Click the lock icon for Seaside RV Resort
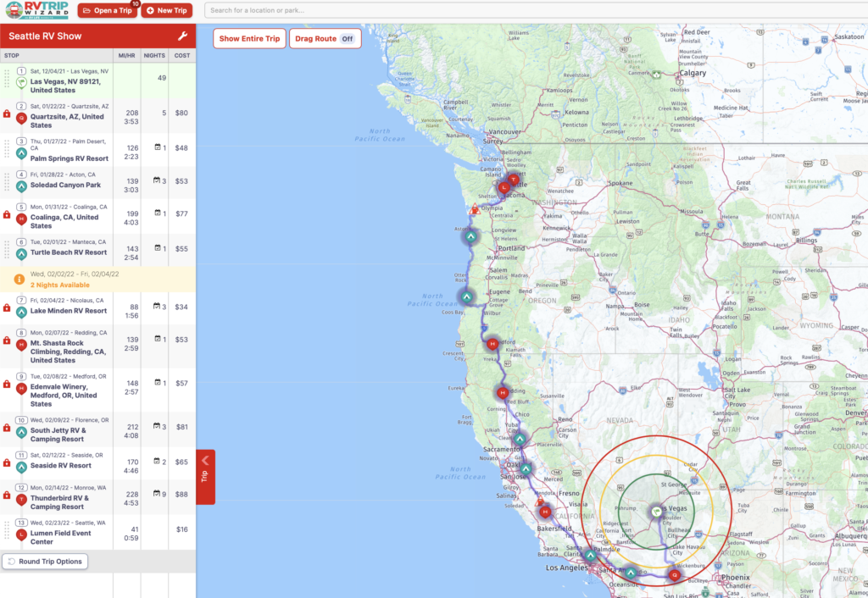 click(7, 462)
